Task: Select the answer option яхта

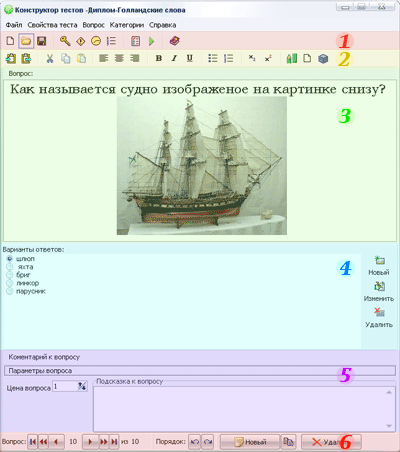Action: tap(20, 267)
